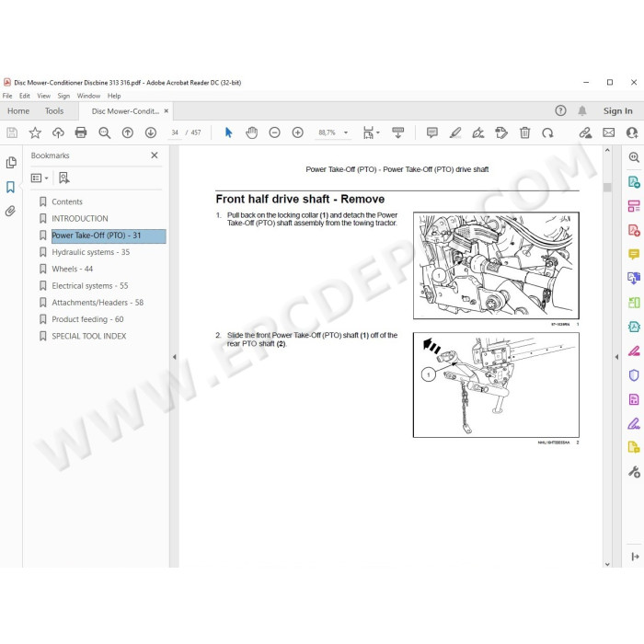
Task: Collapse the left navigation pane arrow
Action: click(x=174, y=357)
